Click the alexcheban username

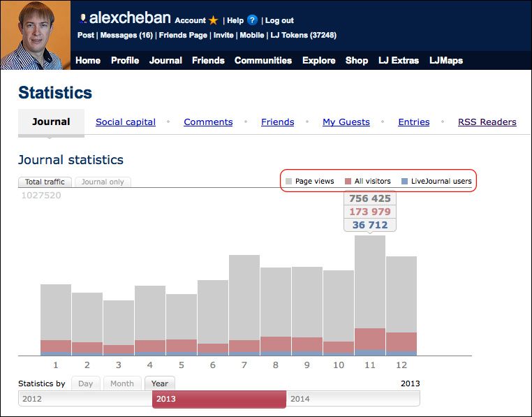[130, 17]
